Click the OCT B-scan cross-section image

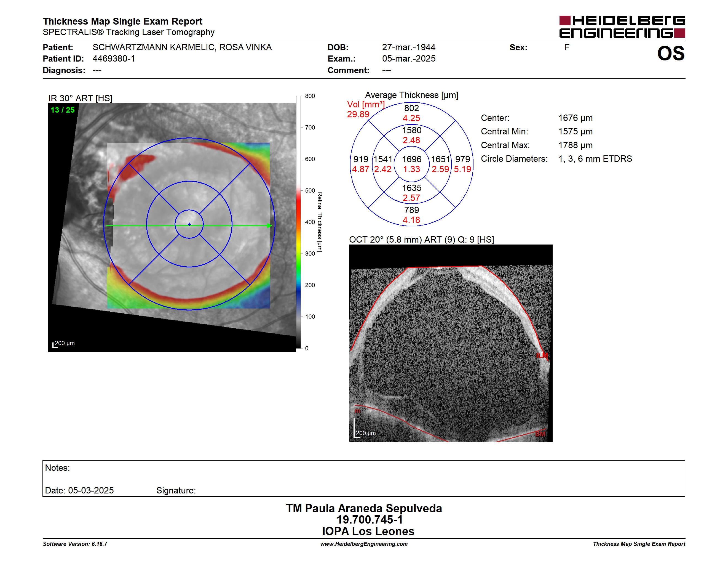(x=451, y=343)
